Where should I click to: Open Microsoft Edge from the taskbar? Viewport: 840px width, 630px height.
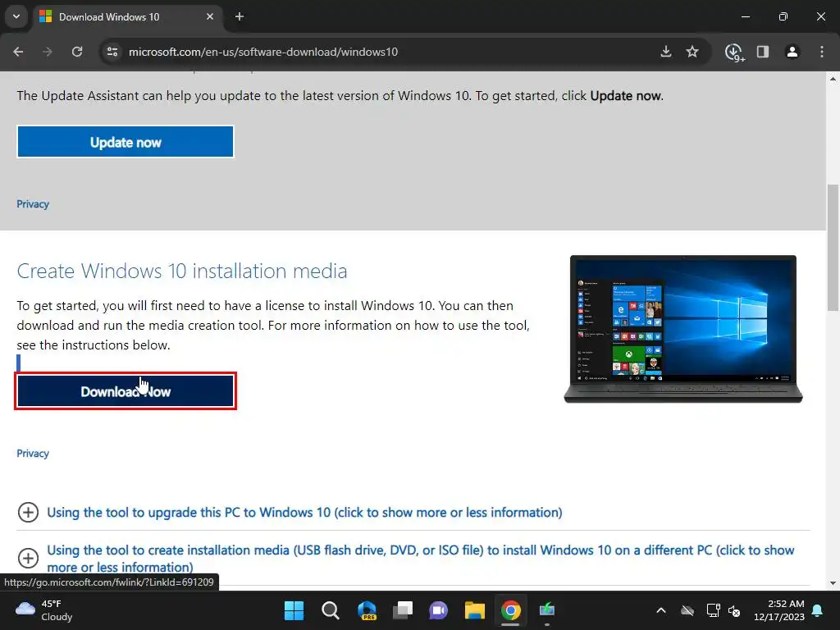367,610
